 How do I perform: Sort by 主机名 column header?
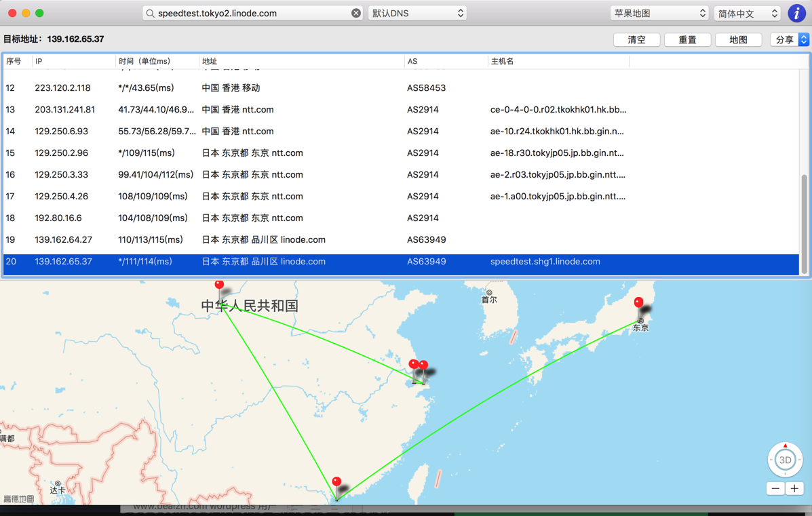[559, 61]
